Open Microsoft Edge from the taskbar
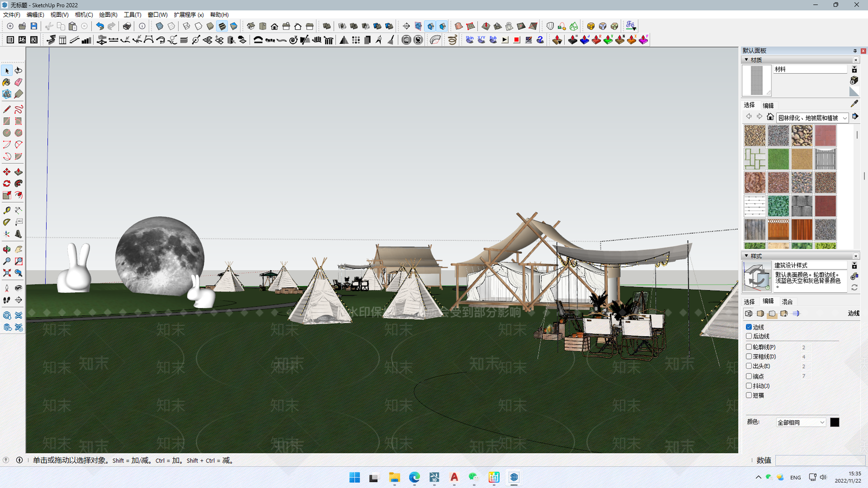 414,477
